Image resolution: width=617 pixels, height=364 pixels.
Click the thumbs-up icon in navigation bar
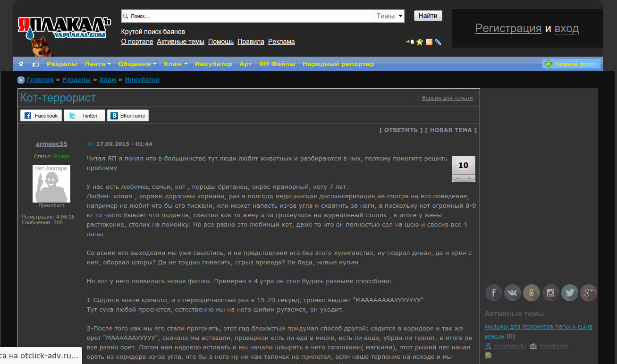(x=35, y=64)
